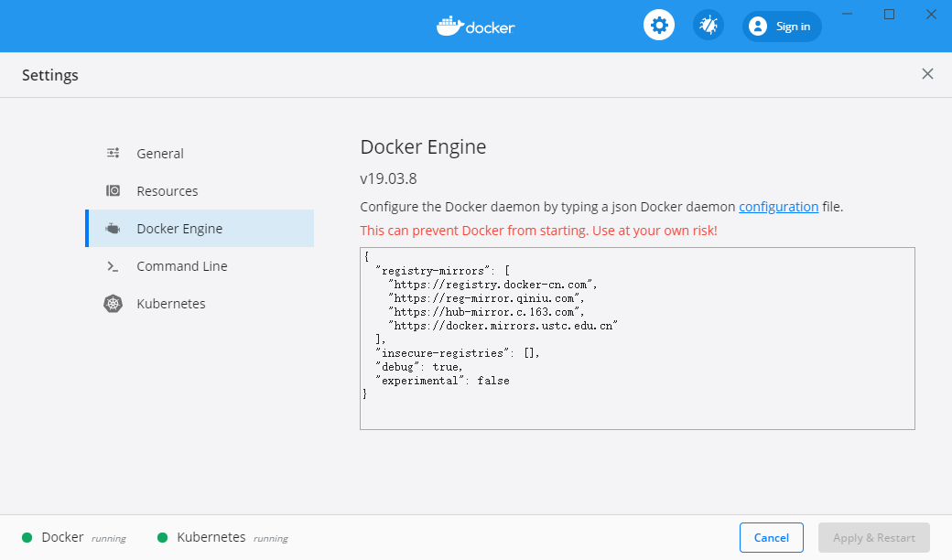
Task: Click the Docker Engine whale icon in sidebar
Action: pyautogui.click(x=113, y=229)
